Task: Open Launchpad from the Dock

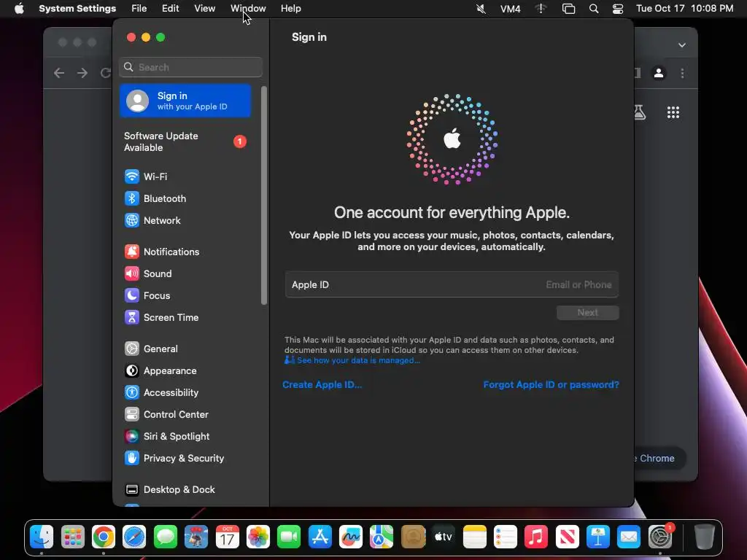Action: (x=72, y=537)
